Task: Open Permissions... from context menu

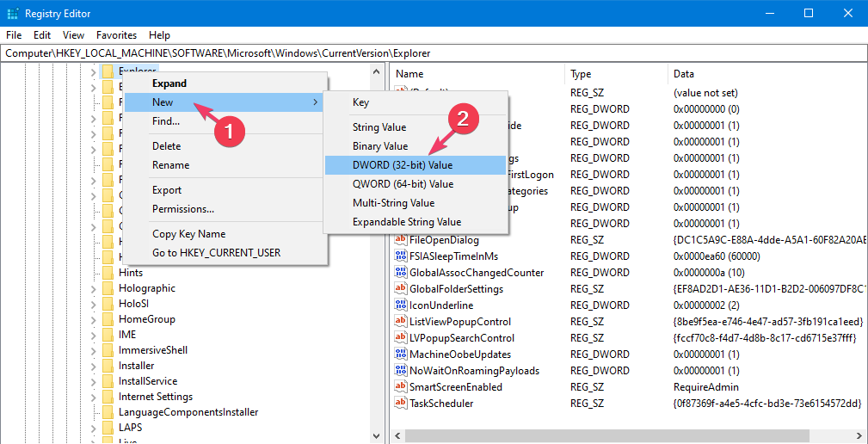Action: coord(224,209)
